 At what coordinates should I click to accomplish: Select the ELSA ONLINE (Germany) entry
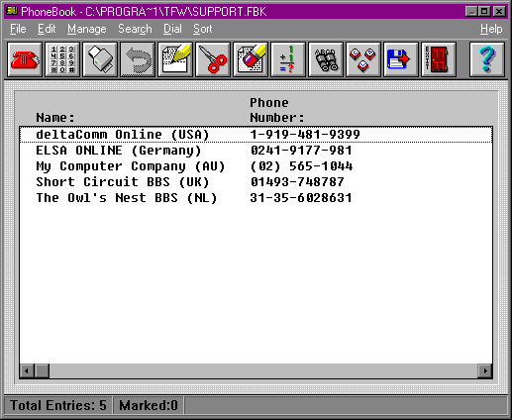click(256, 151)
